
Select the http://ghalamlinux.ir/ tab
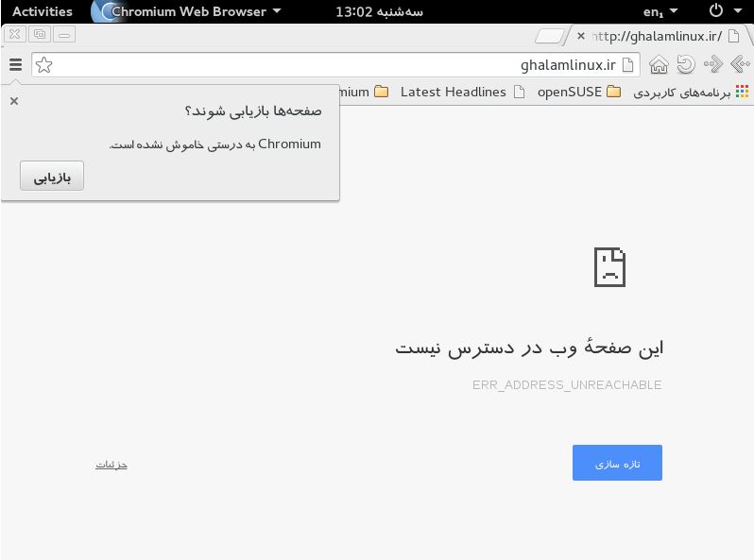658,36
